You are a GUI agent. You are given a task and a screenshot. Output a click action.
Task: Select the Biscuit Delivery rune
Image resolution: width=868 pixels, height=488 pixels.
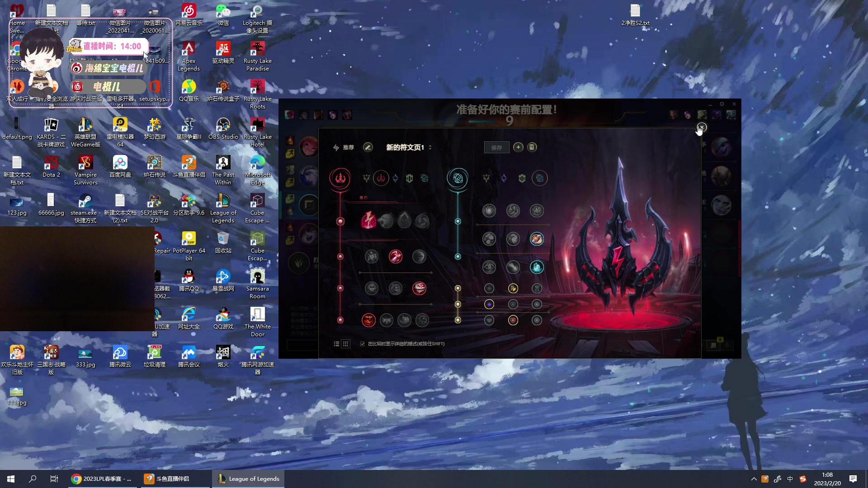tap(537, 239)
